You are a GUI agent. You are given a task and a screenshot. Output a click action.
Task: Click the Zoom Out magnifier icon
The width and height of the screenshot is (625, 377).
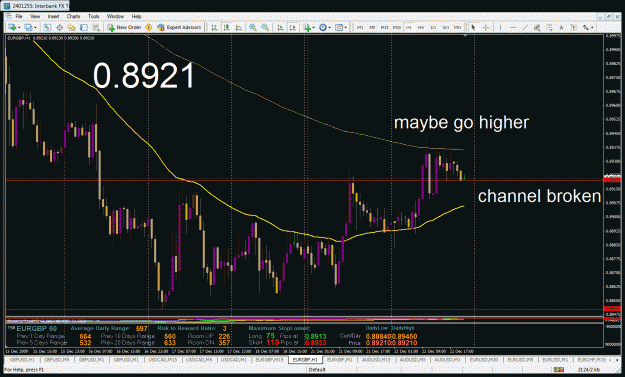tap(265, 27)
